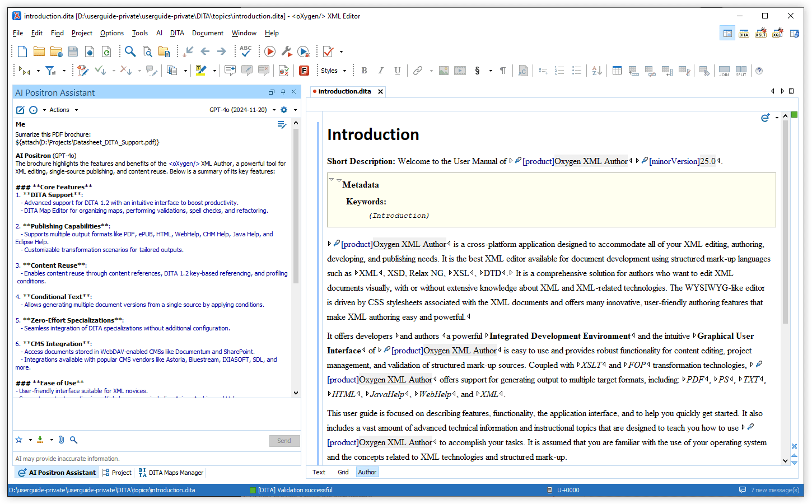Toggle paragraph mark pilcrow button
This screenshot has height=504, width=812.
click(x=503, y=71)
